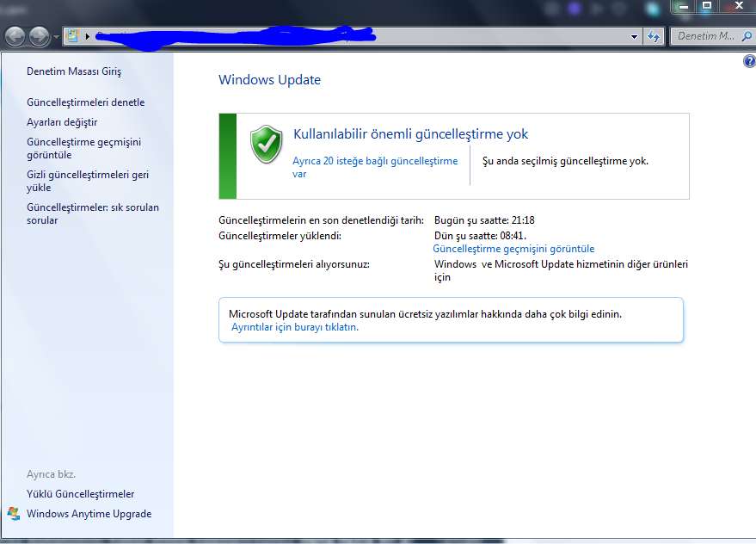The image size is (756, 544).
Task: Click the 'Denetim M...' search box
Action: coord(705,36)
